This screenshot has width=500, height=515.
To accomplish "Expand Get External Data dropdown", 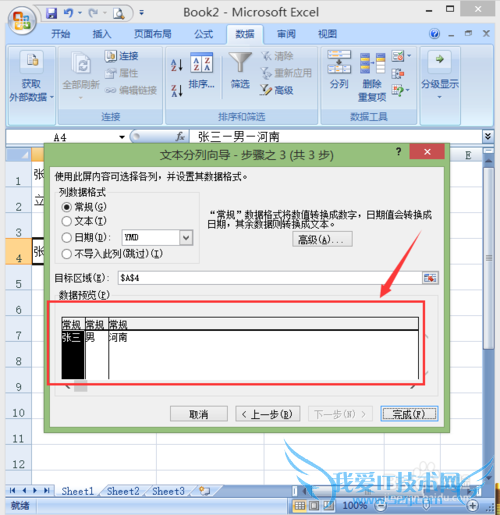I will [x=52, y=97].
